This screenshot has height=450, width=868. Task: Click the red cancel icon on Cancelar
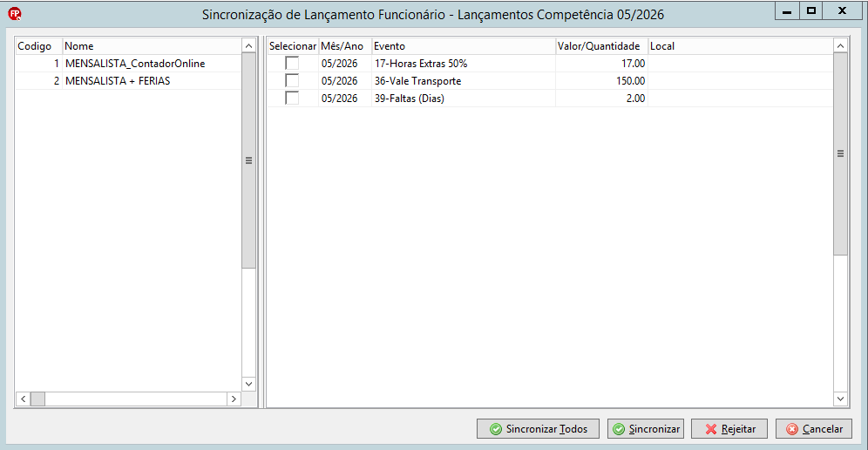pos(792,429)
